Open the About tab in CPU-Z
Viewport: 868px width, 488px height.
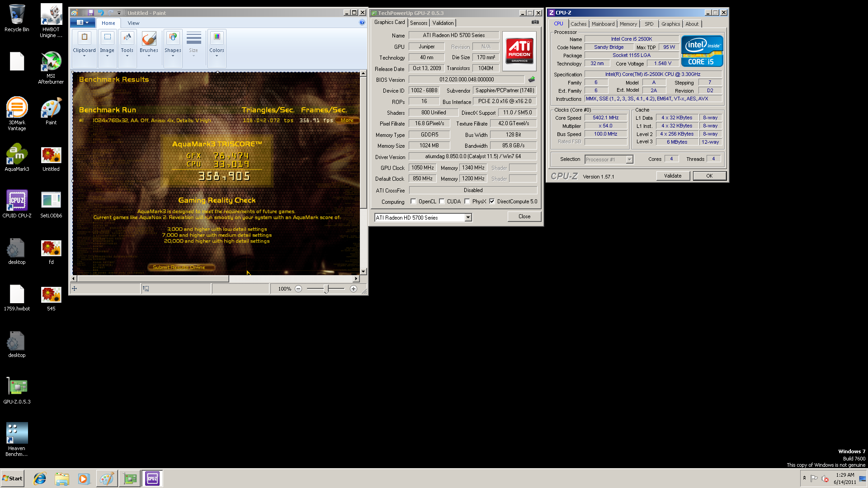pyautogui.click(x=692, y=24)
